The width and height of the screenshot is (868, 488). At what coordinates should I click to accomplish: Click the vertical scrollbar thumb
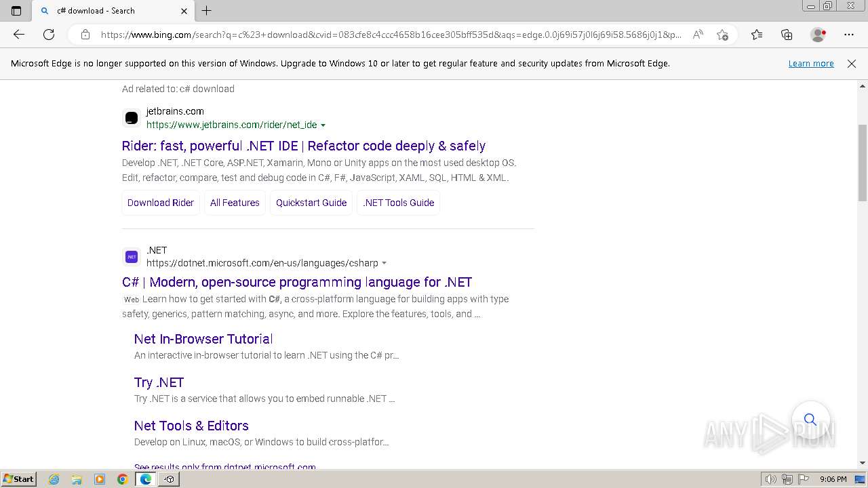coord(863,163)
